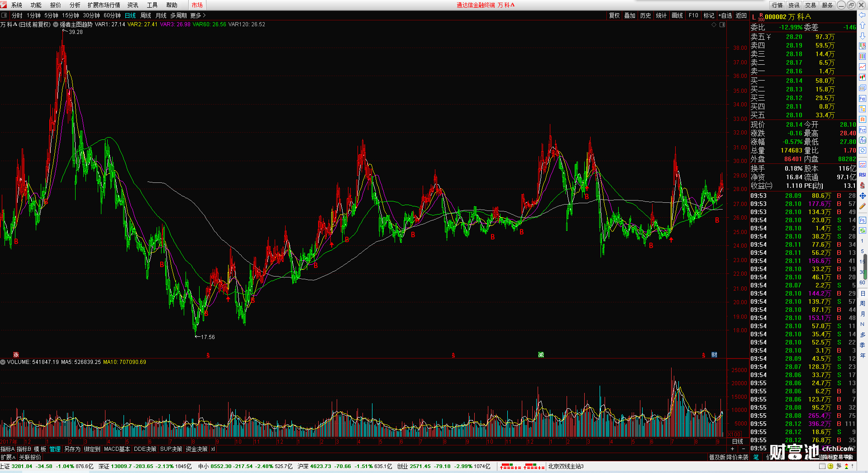This screenshot has height=473, width=868.
Task: Click the application logo in top-left corner
Action: 4,5
